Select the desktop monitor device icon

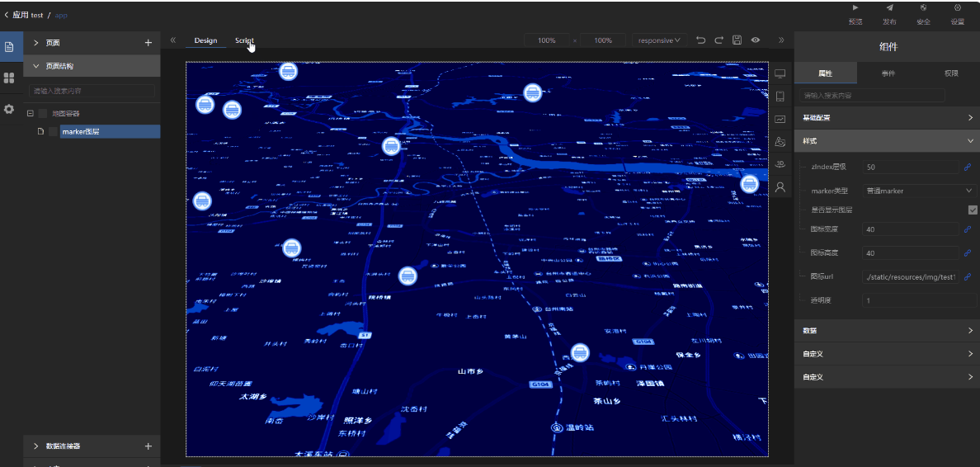pos(780,73)
